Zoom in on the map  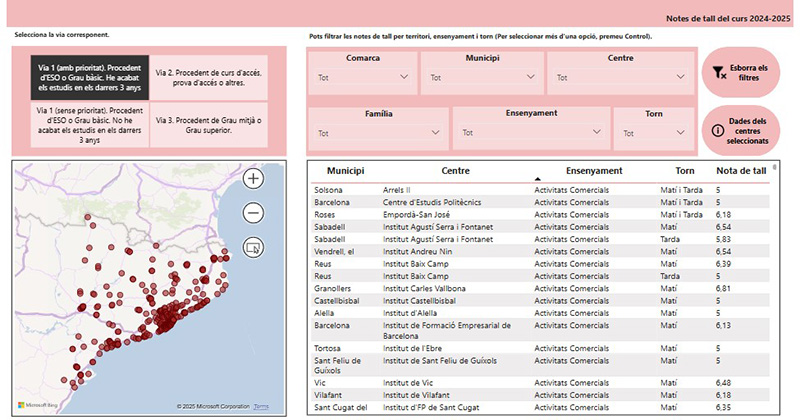tap(253, 179)
